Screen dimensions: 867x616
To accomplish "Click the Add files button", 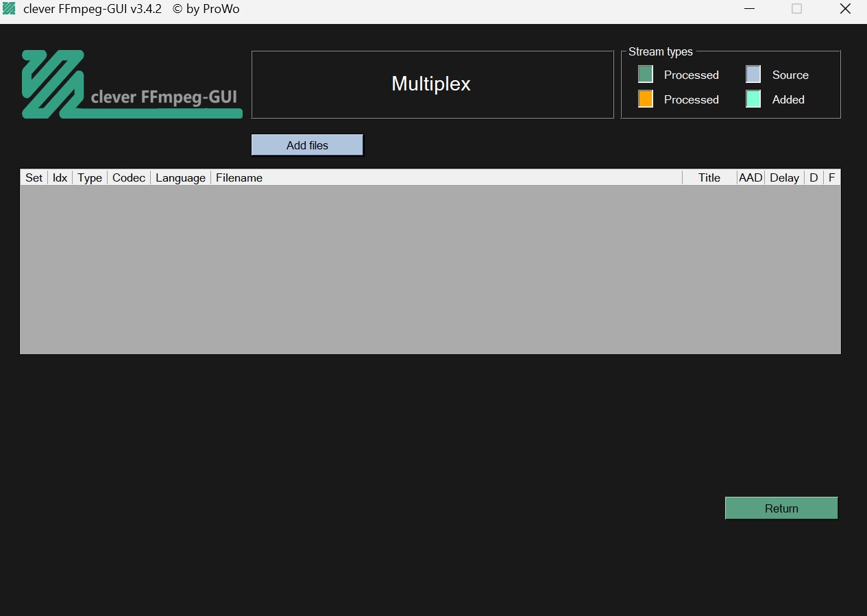I will [x=307, y=145].
